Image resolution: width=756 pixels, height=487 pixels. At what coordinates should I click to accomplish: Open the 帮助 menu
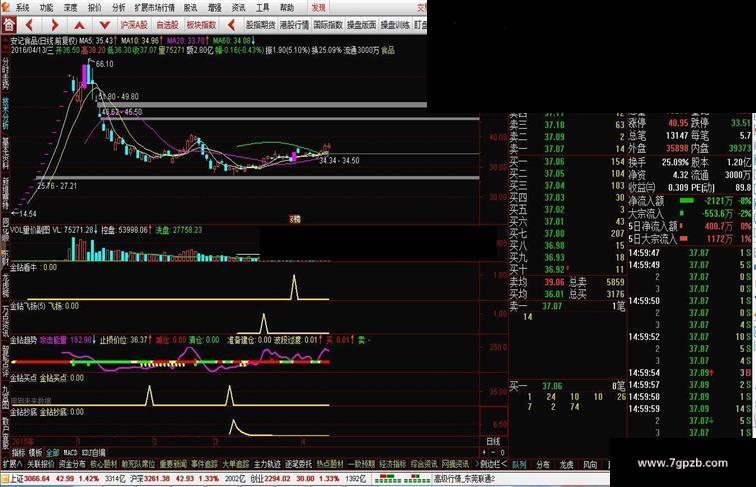coord(287,7)
